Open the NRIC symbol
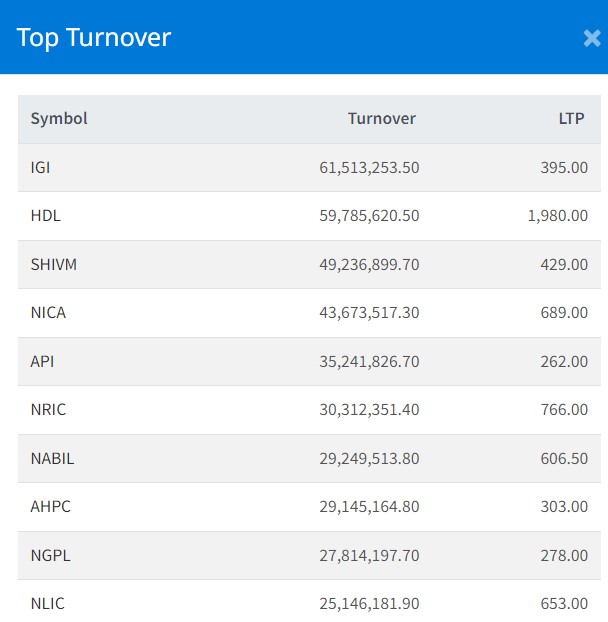The height and width of the screenshot is (622, 608). pos(48,410)
